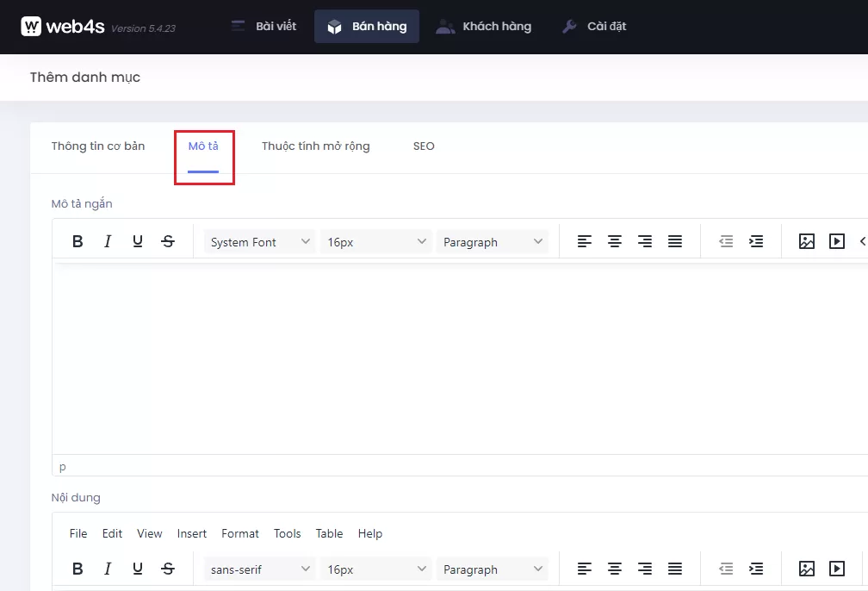Expand the sans-serif font dropdown
Image resolution: width=868 pixels, height=591 pixels.
click(260, 569)
